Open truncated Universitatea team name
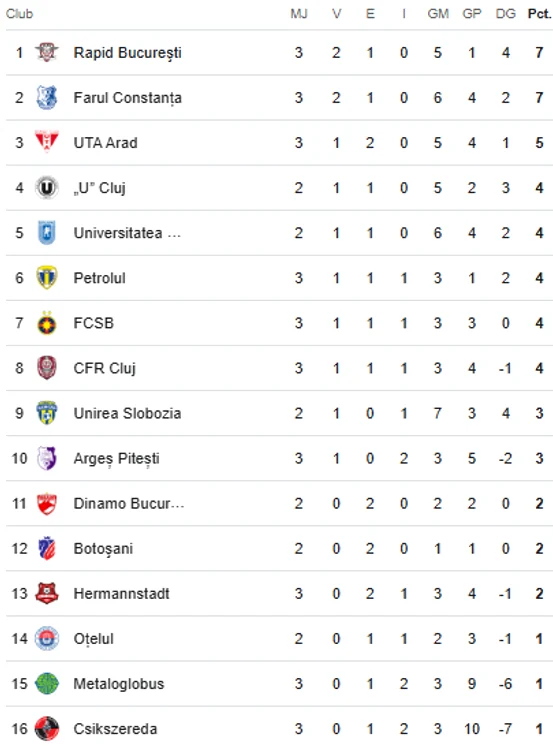The height and width of the screenshot is (750, 553). pos(127,233)
